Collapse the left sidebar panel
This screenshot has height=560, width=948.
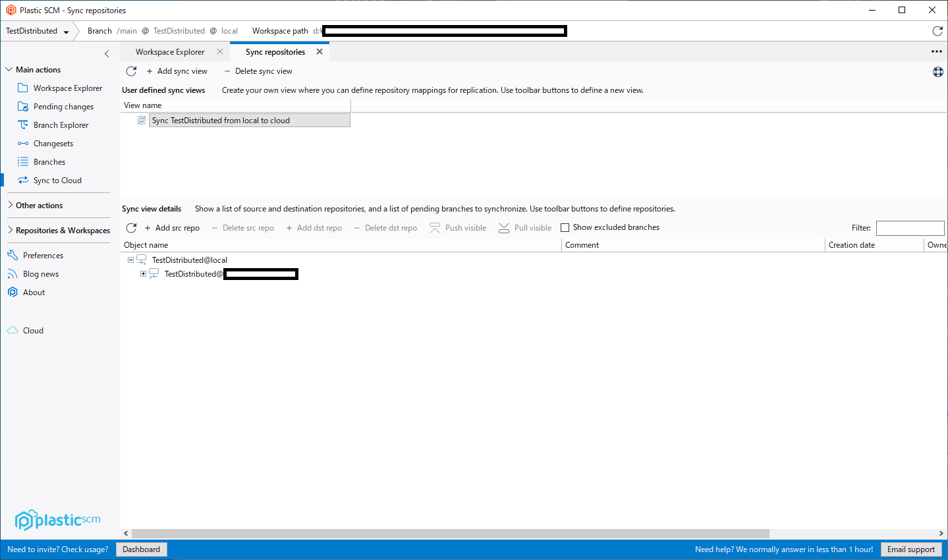pos(107,54)
